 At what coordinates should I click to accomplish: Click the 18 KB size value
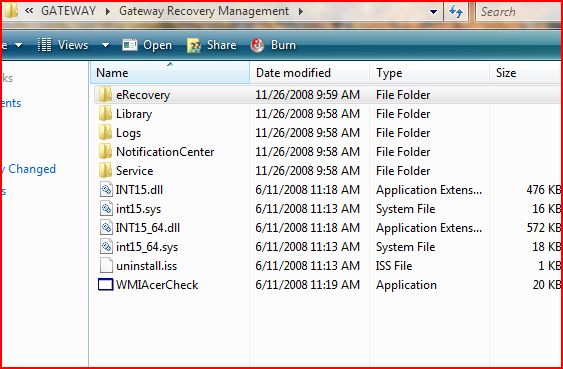coord(546,247)
